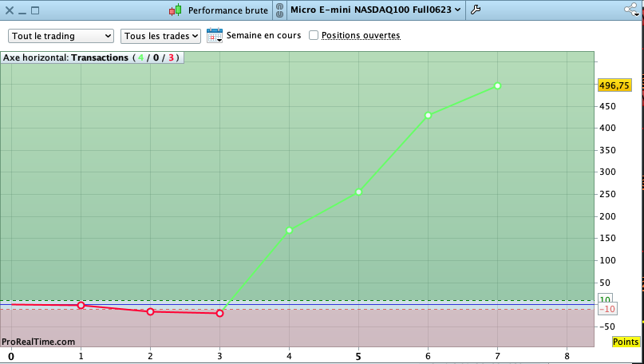Open the wrench settings icon
Viewport: 644px width, 364px height.
point(476,10)
